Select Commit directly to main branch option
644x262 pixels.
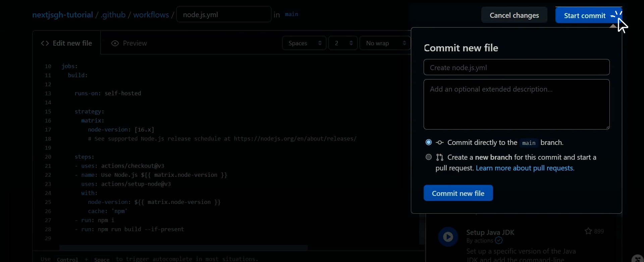pyautogui.click(x=428, y=142)
